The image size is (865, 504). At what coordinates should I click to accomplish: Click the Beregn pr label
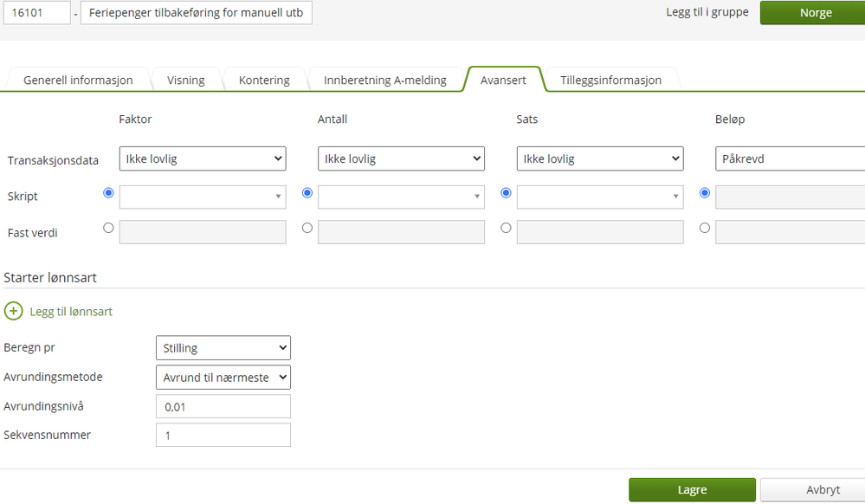29,348
